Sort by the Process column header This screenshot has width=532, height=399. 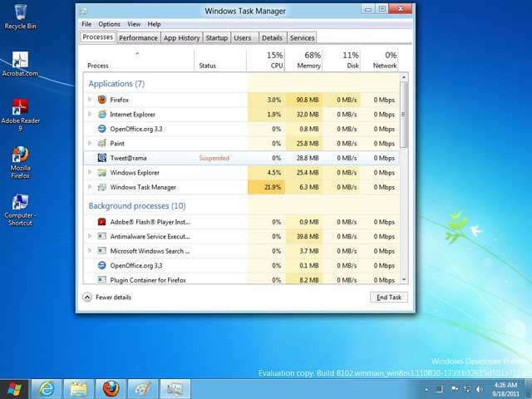point(139,60)
